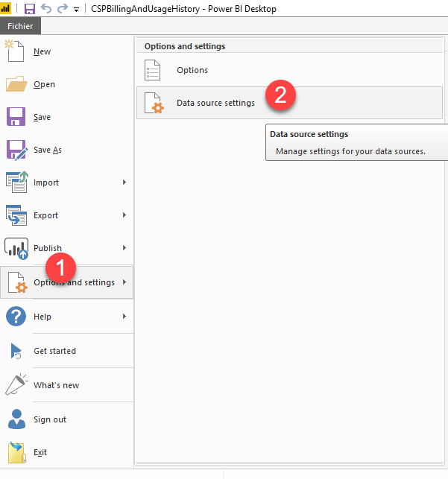This screenshot has width=448, height=479.
Task: Click the Get started cursor icon
Action: point(16,351)
